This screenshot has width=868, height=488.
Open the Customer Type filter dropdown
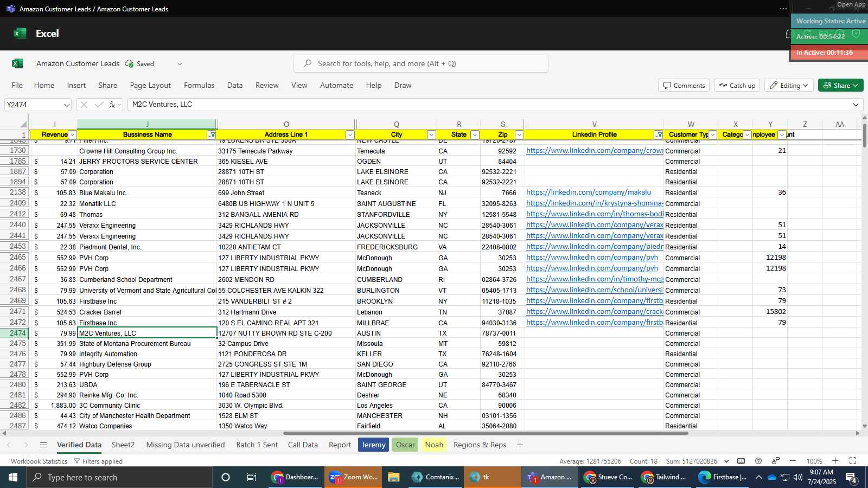click(x=712, y=135)
